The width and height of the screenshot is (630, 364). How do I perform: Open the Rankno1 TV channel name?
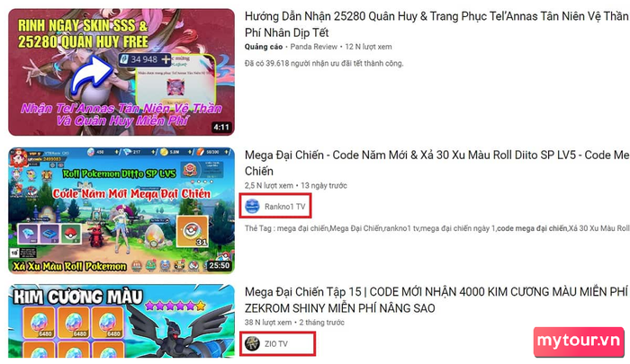click(x=285, y=207)
